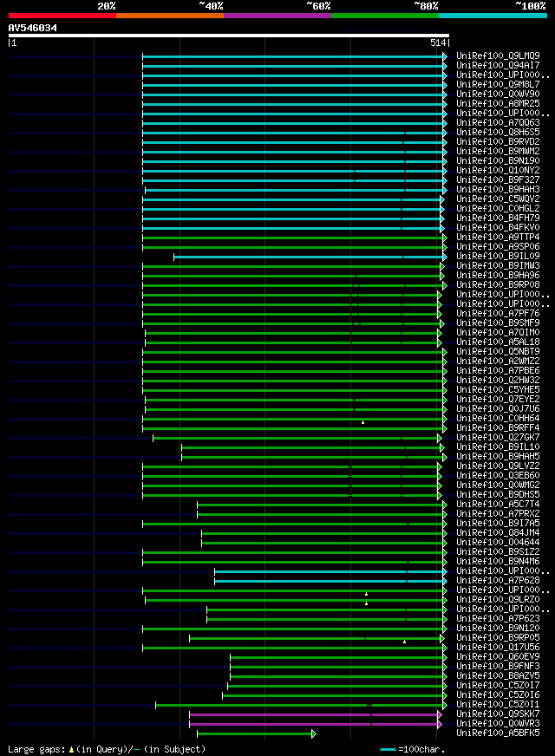This screenshot has width=555, height=756.
Task: Click hit label UniRef100_A7QQ63
Action: click(498, 122)
